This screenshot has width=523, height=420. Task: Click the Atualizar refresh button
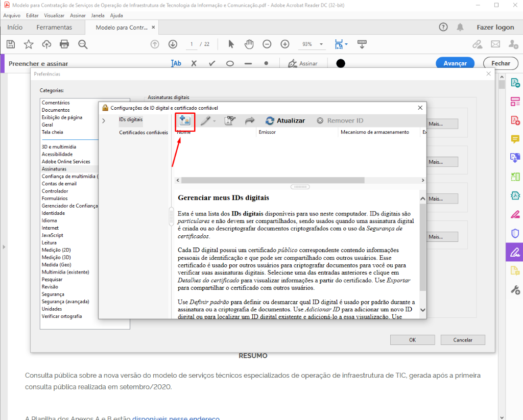click(x=285, y=121)
